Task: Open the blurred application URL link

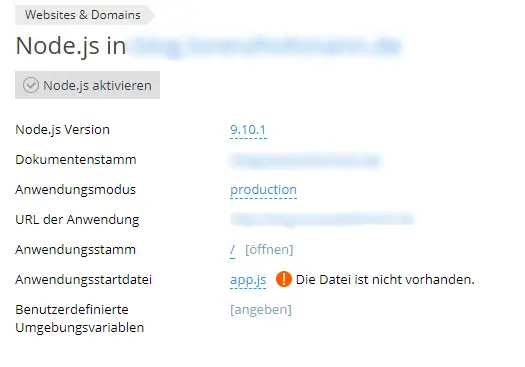Action: pyautogui.click(x=322, y=220)
